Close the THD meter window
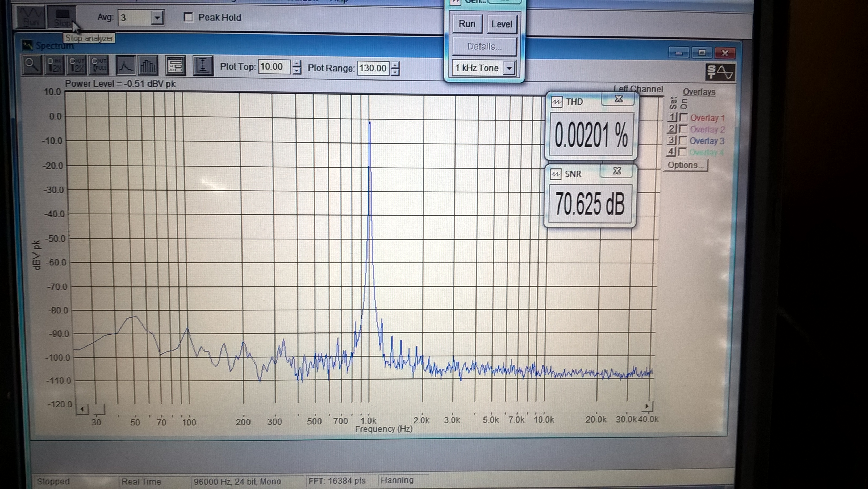 tap(619, 99)
